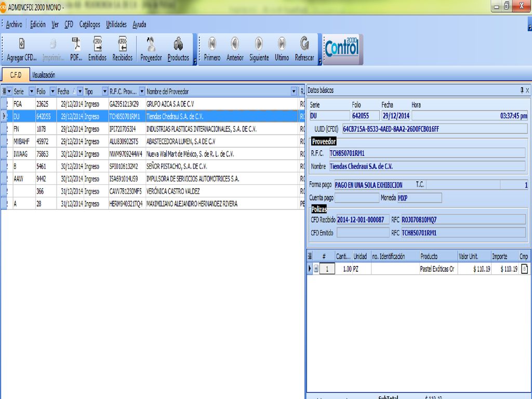Open the Serie column filter dropdown
This screenshot has width=532, height=399.
[32, 91]
